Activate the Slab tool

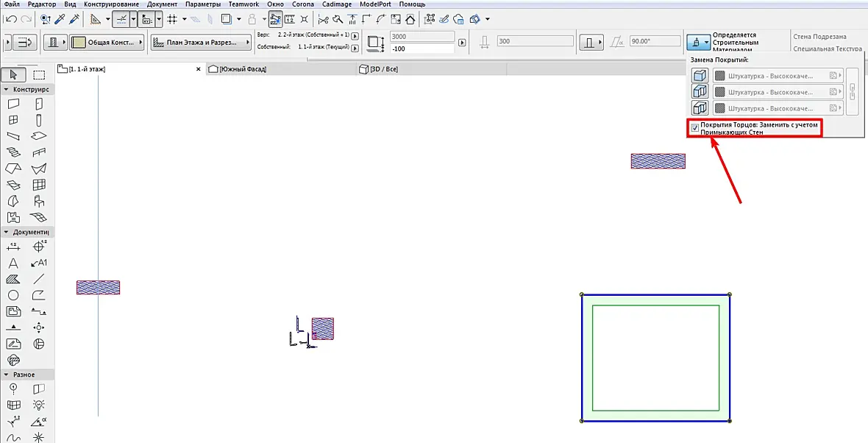[39, 135]
